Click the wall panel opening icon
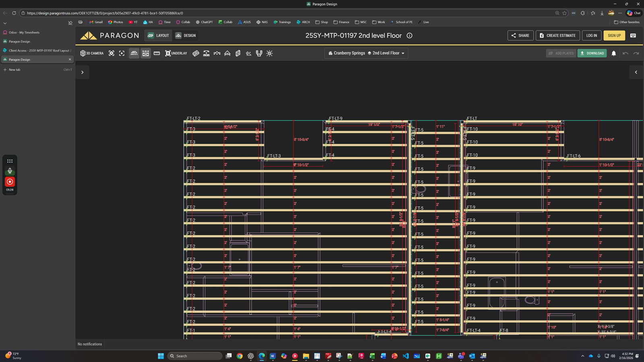 [238, 53]
